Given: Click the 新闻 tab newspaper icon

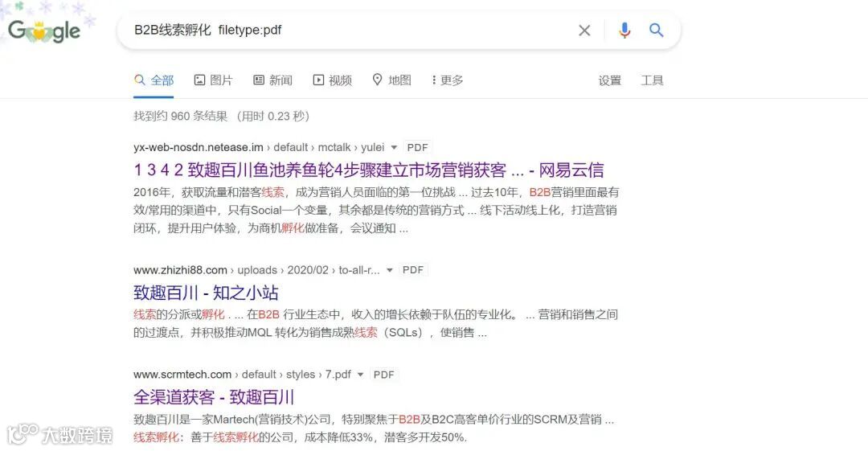Looking at the screenshot, I should point(259,80).
